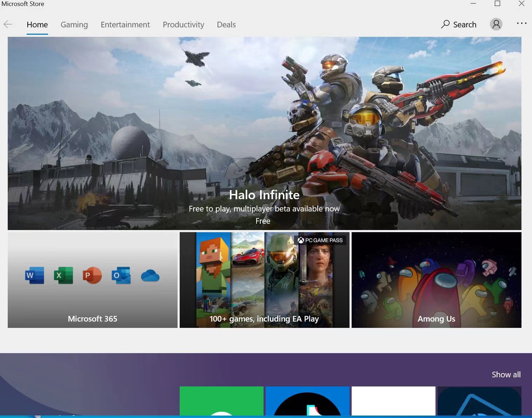
Task: Go back using the navigation arrow
Action: coord(8,24)
